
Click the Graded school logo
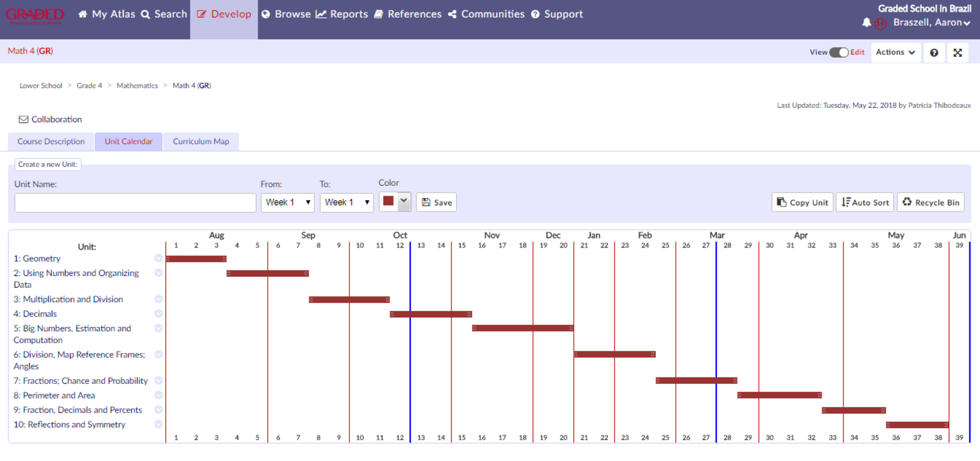pos(34,15)
